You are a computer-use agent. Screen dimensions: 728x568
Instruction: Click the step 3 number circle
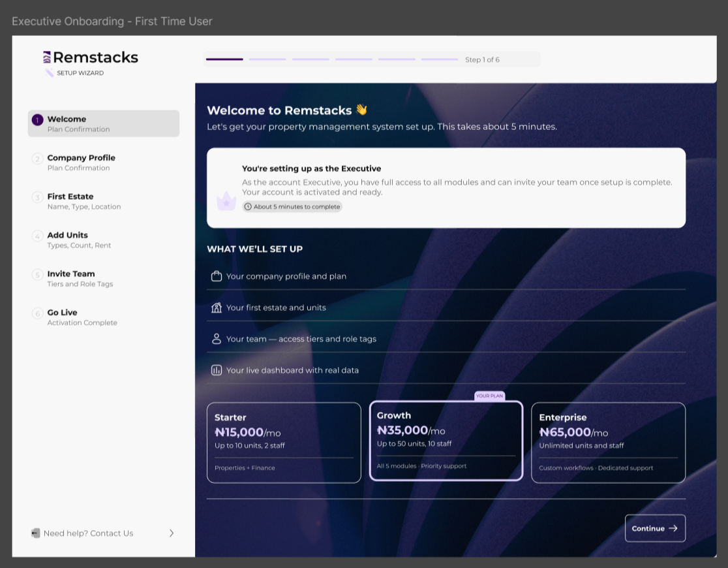[38, 197]
